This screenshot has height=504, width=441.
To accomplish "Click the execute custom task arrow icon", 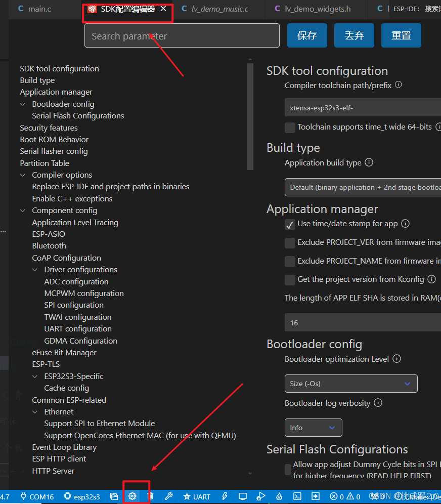I will point(316,496).
